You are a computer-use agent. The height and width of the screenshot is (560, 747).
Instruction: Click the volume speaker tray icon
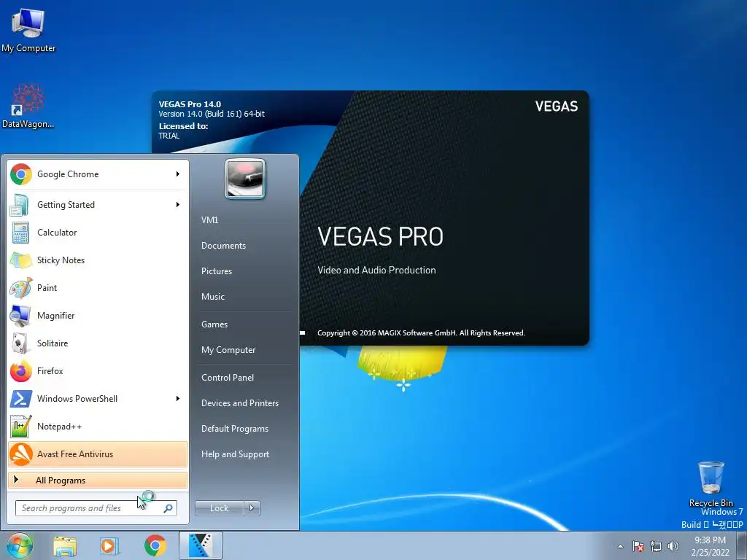[673, 547]
